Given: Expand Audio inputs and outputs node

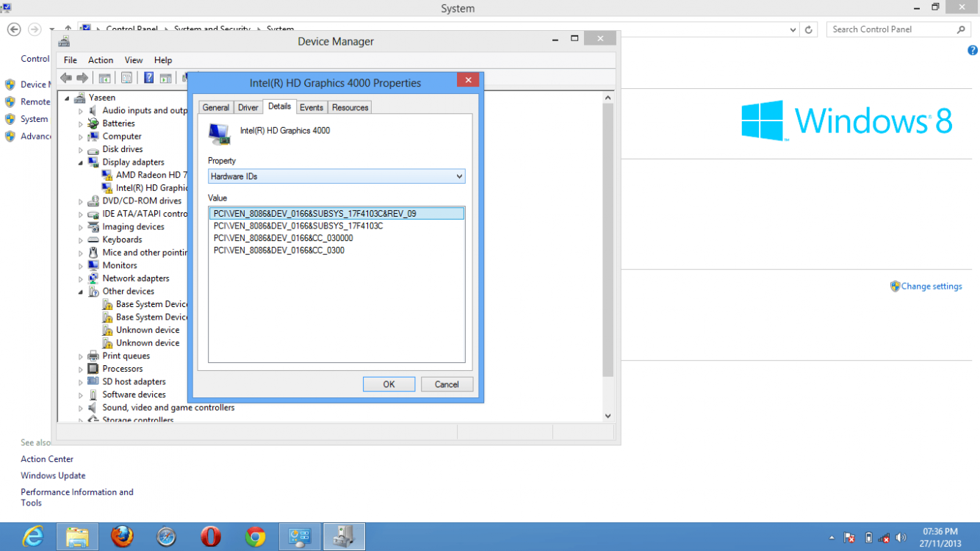Looking at the screenshot, I should click(x=81, y=111).
